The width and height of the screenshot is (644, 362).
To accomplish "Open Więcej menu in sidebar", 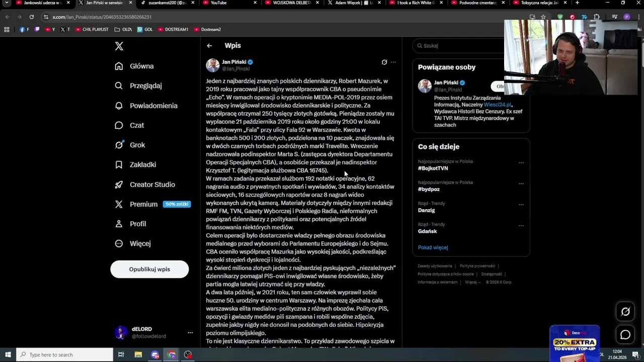I will click(133, 243).
